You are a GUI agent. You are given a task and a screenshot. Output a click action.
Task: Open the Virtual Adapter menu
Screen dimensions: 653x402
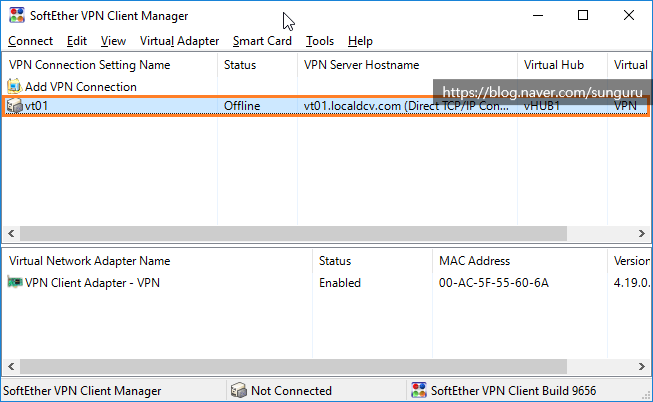point(179,41)
